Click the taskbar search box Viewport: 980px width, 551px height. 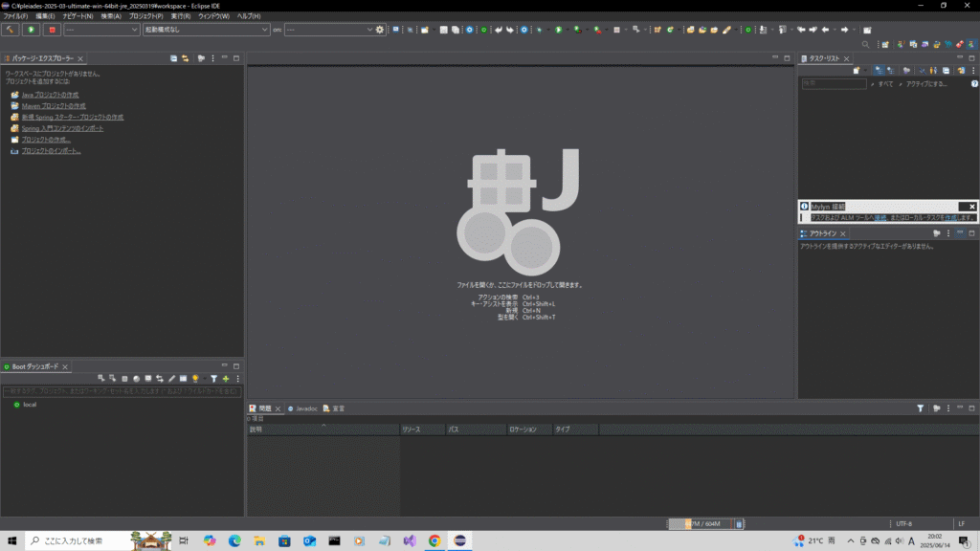pyautogui.click(x=99, y=541)
